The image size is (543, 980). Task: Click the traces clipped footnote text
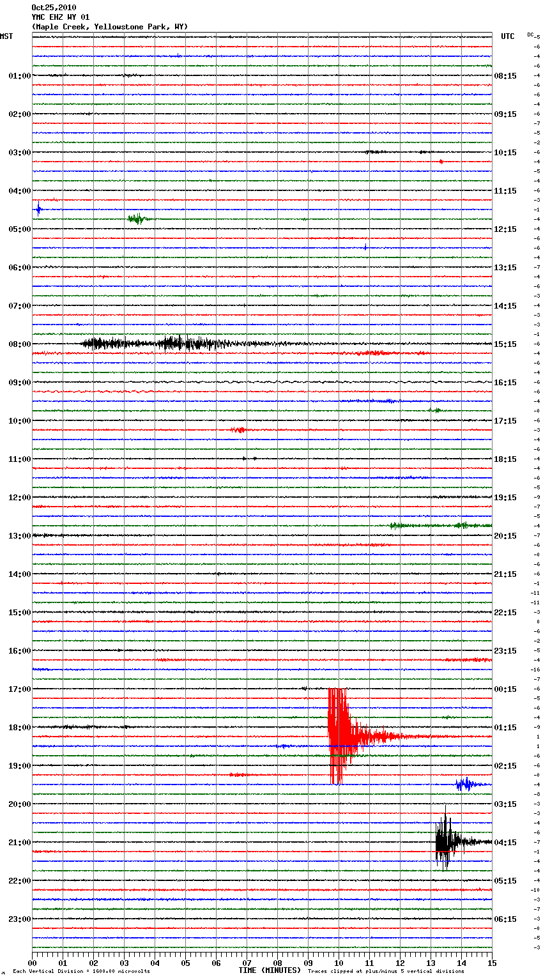click(386, 972)
